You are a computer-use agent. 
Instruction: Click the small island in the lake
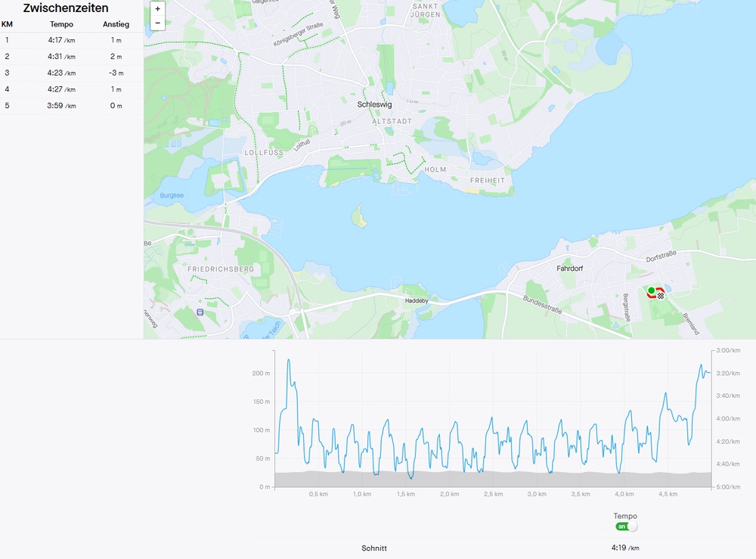[360, 219]
